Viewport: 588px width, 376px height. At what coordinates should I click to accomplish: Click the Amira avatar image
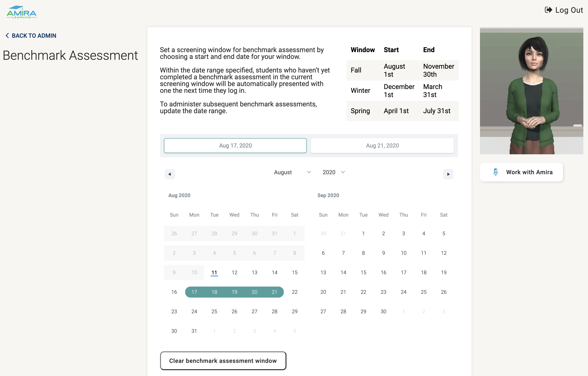pos(531,91)
